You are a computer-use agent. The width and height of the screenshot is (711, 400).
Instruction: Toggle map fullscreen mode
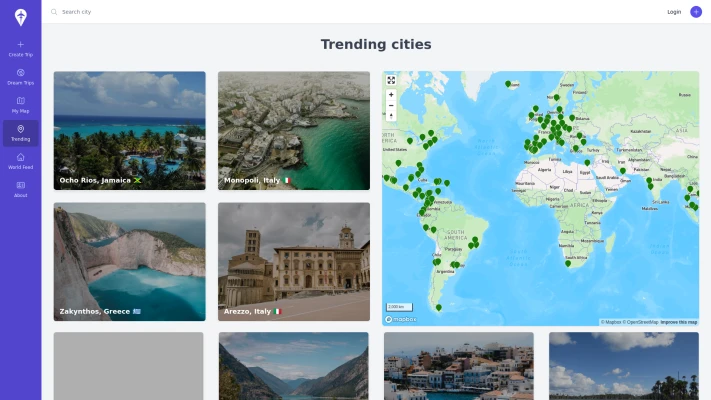(391, 80)
